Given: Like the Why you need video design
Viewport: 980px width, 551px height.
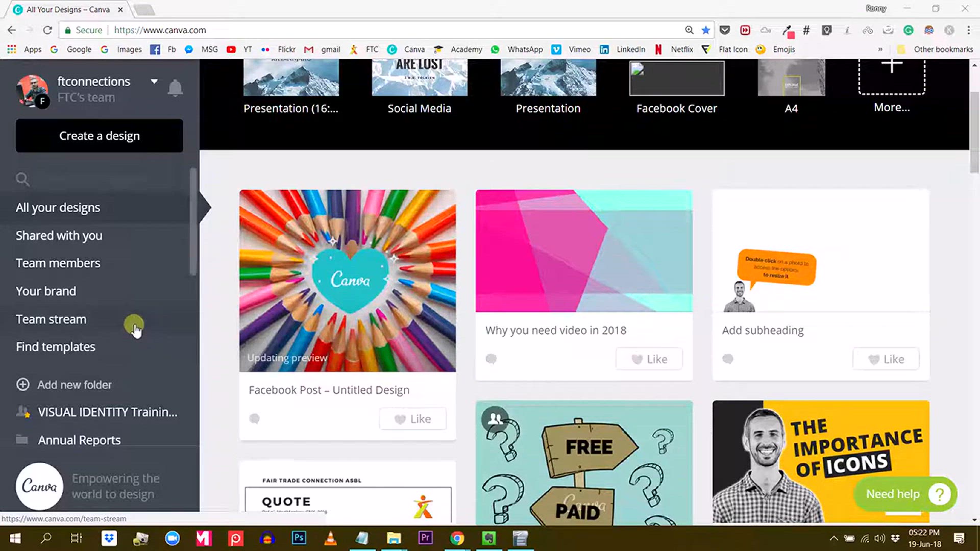Looking at the screenshot, I should (x=649, y=359).
